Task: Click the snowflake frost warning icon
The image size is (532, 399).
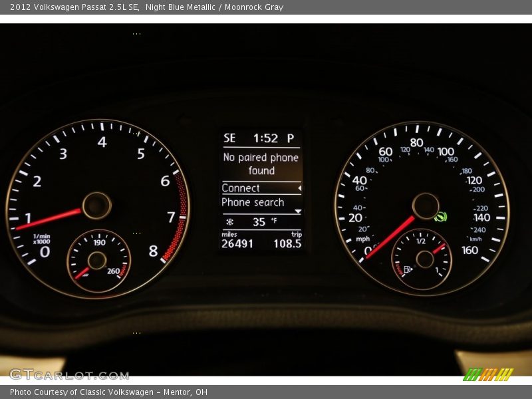Action: point(229,222)
